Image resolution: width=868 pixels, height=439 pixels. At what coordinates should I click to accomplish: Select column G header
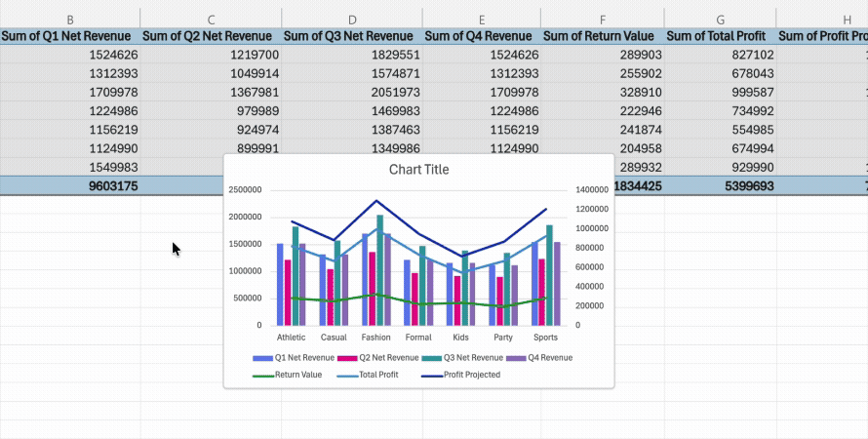[720, 19]
